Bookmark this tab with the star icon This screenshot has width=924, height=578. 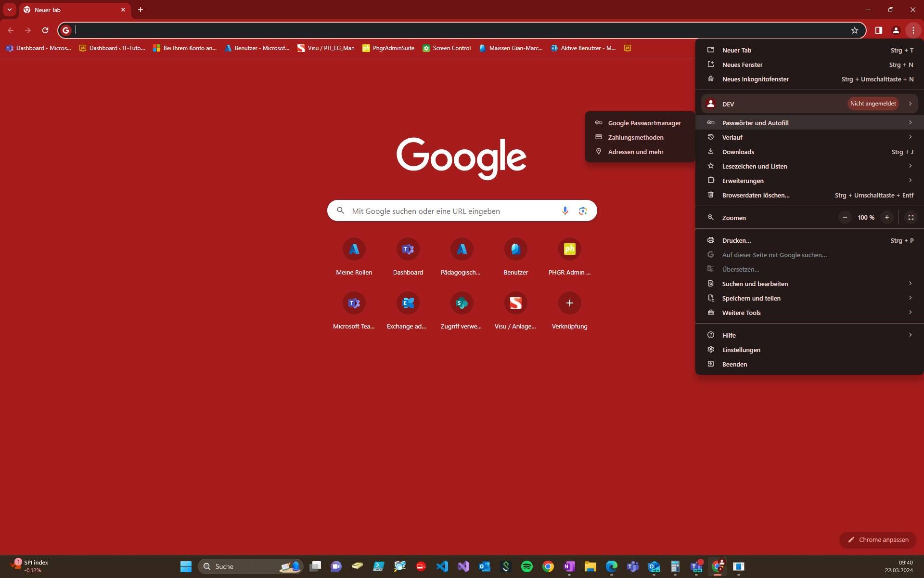(854, 30)
